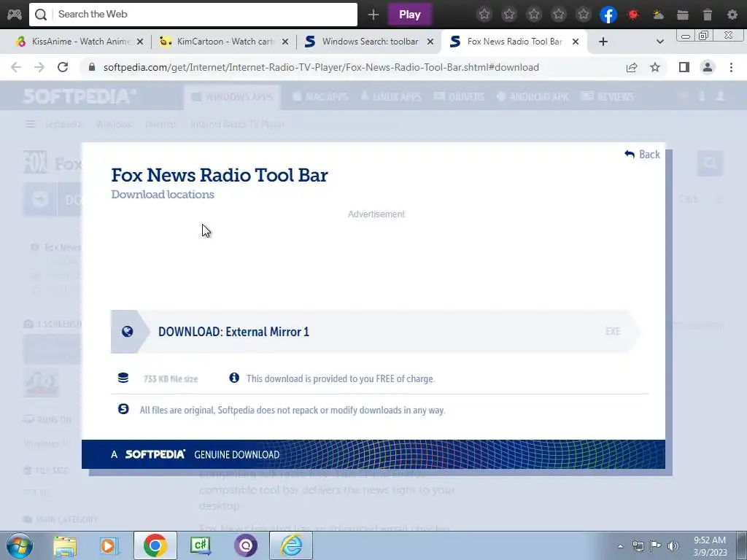Open the settings gear icon in toolbar

tap(732, 15)
